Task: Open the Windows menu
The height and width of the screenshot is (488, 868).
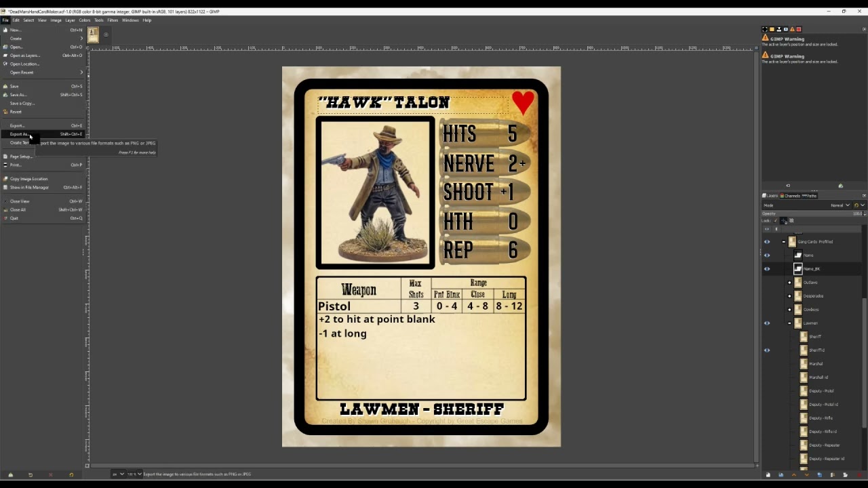Action: (x=130, y=20)
